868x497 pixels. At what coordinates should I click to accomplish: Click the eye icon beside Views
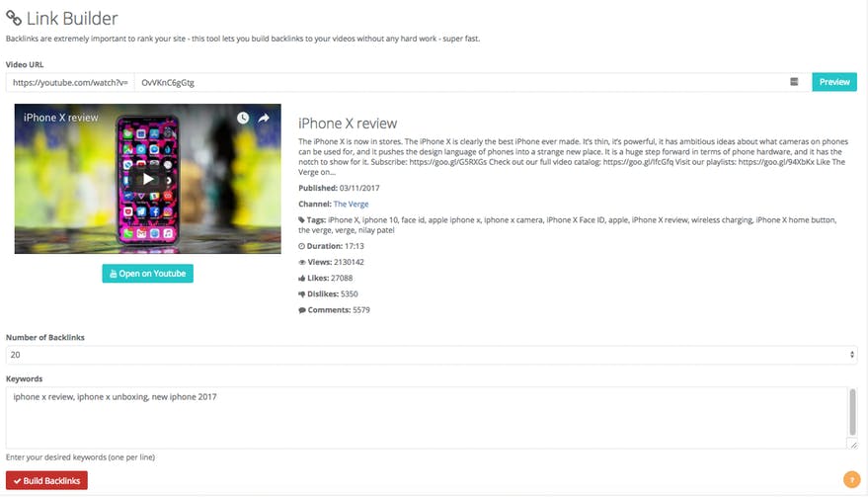302,262
